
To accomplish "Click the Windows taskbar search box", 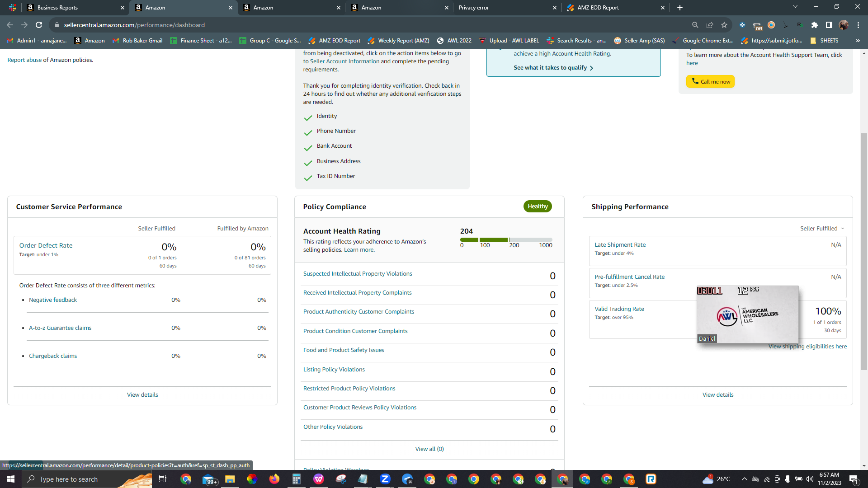I will click(87, 479).
